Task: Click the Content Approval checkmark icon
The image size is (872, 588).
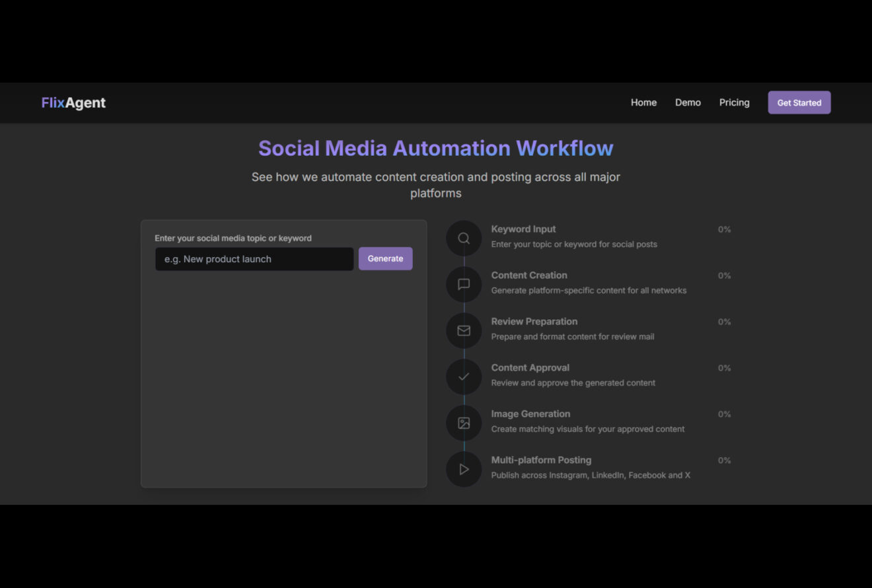Action: coord(464,377)
